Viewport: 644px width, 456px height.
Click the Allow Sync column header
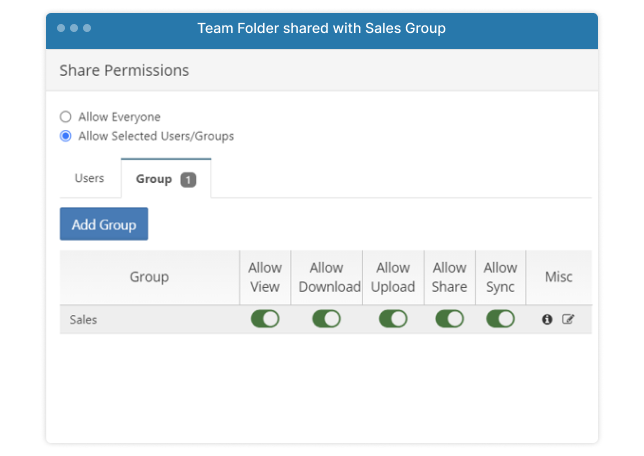tap(500, 277)
